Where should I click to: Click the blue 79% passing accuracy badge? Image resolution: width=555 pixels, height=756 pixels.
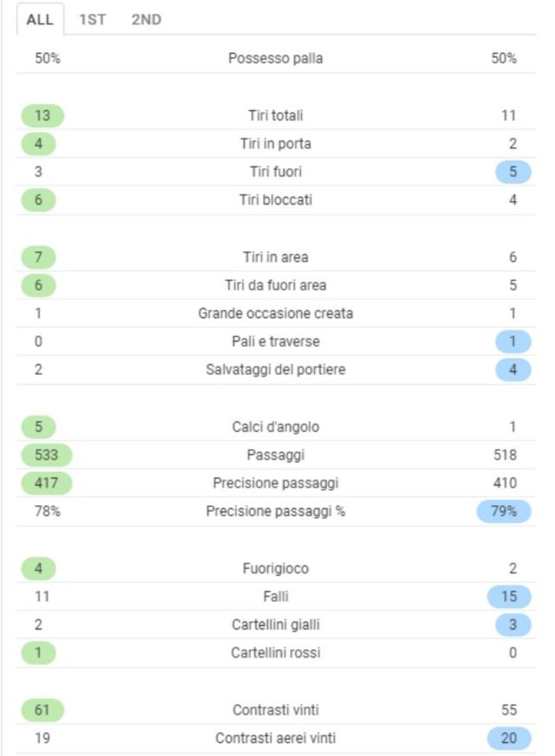504,511
